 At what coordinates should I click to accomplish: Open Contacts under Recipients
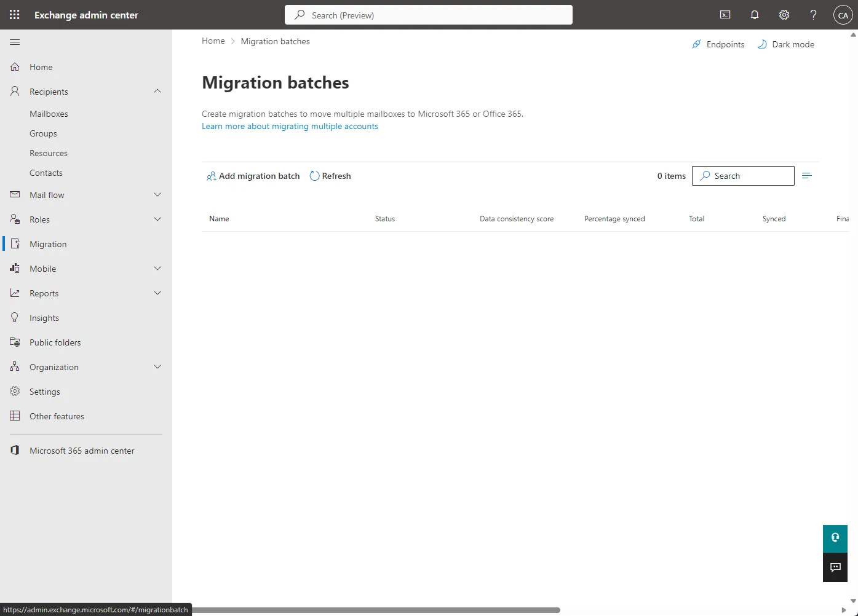click(x=46, y=173)
